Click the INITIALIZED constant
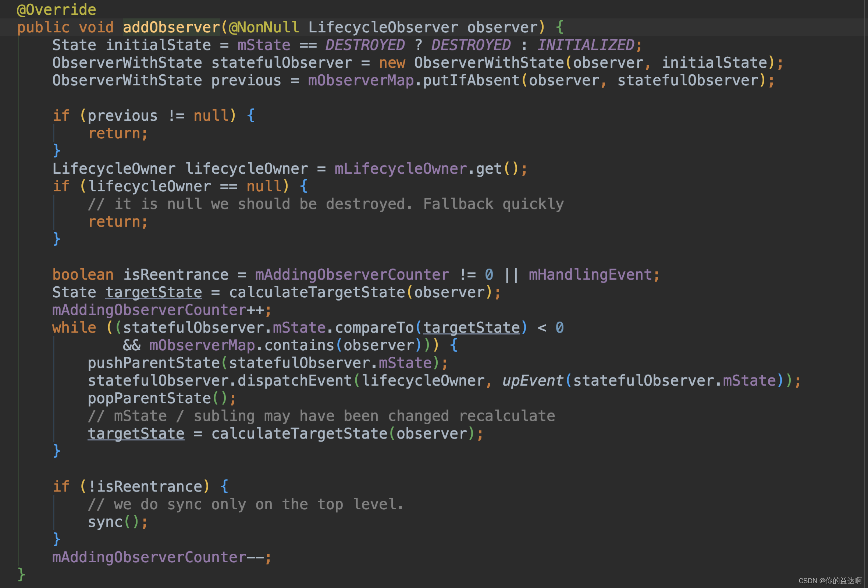 tap(585, 45)
